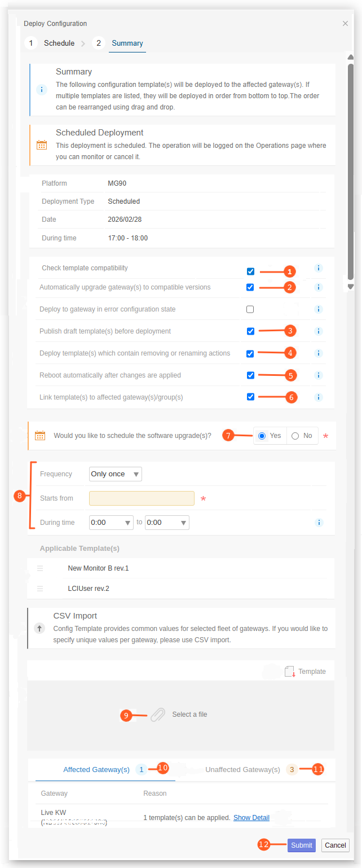Enable Deploy to gateway in error configuration state
The image size is (362, 868).
tap(250, 309)
